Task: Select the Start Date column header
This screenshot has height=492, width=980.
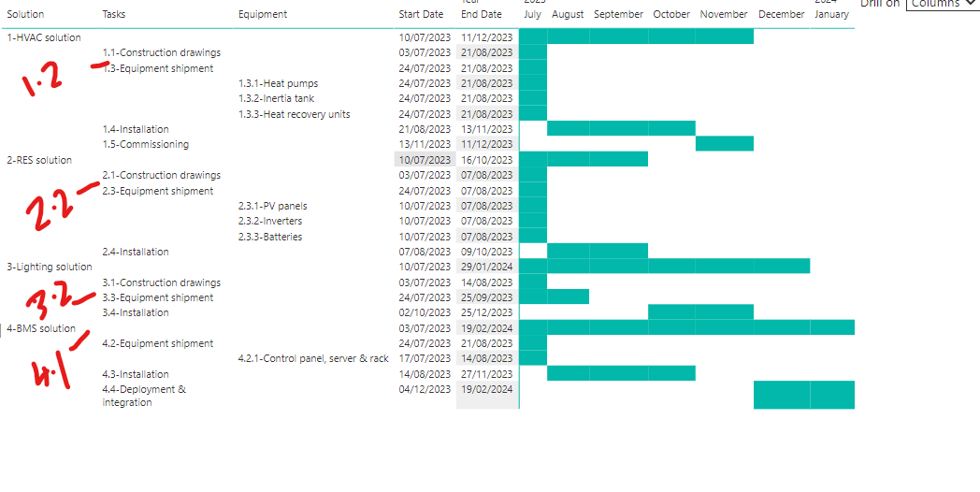Action: tap(421, 14)
